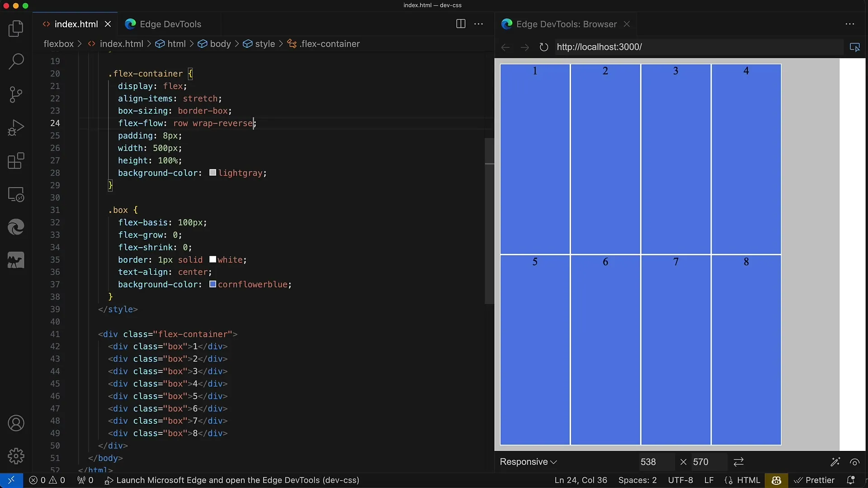Click blue box number 1 in preview

[535, 159]
